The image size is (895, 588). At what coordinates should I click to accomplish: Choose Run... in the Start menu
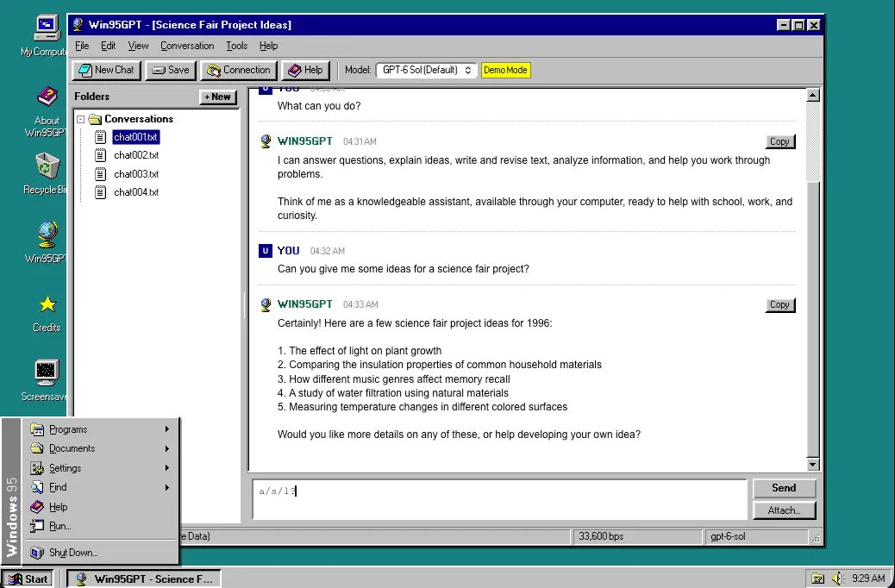point(100,526)
